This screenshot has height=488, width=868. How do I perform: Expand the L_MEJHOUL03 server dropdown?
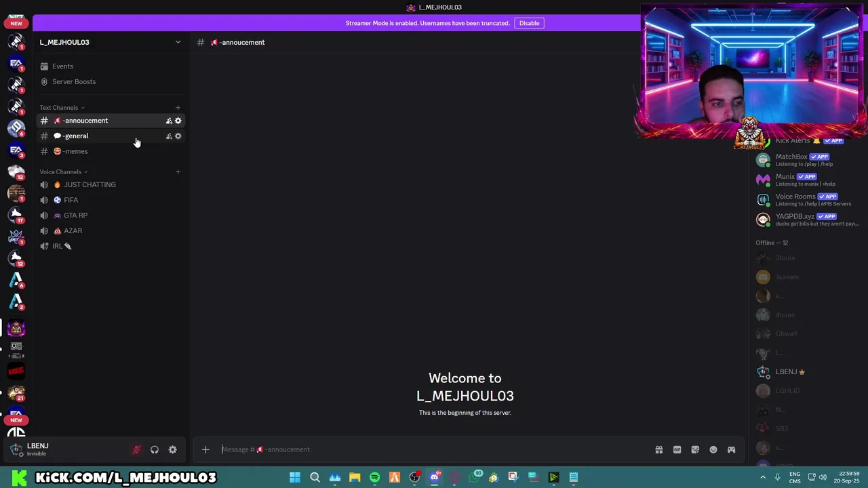(x=178, y=42)
